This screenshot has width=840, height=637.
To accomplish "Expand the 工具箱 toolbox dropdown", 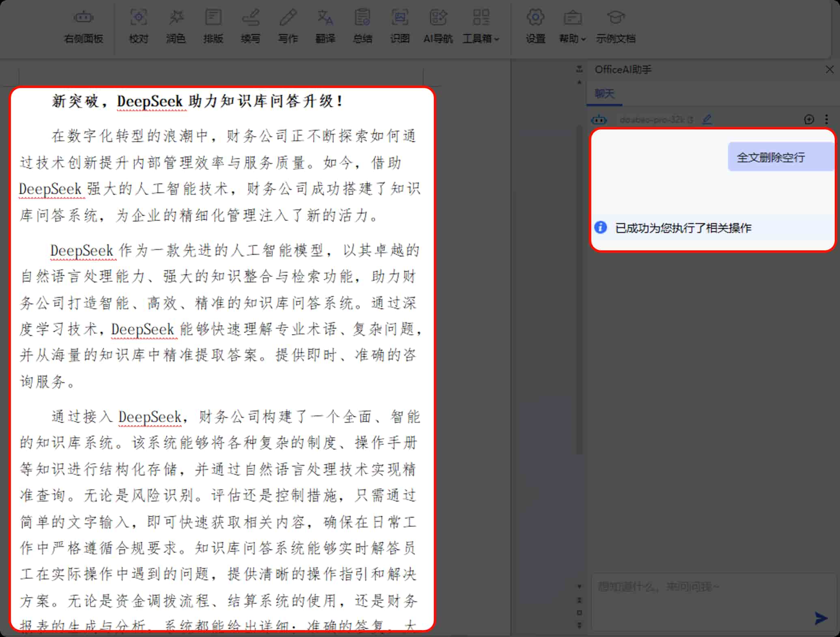I will [x=481, y=26].
